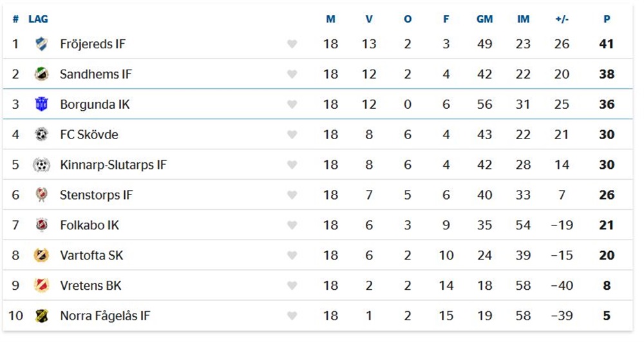Toggle the heart favorite for Borgunda IK
The height and width of the screenshot is (342, 644).
coord(292,104)
